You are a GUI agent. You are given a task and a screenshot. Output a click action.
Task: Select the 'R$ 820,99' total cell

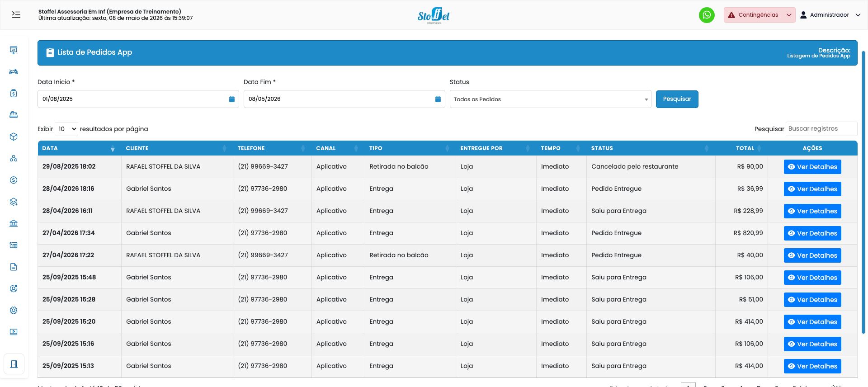coord(741,233)
